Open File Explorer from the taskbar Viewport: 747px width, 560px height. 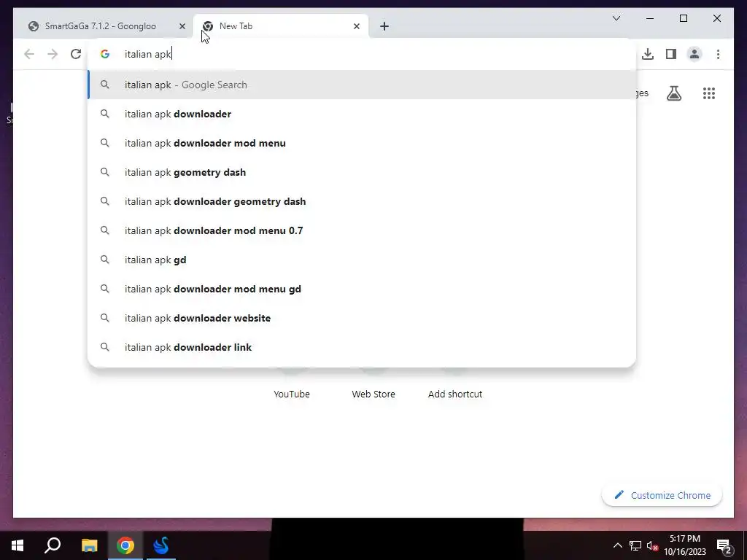89,545
